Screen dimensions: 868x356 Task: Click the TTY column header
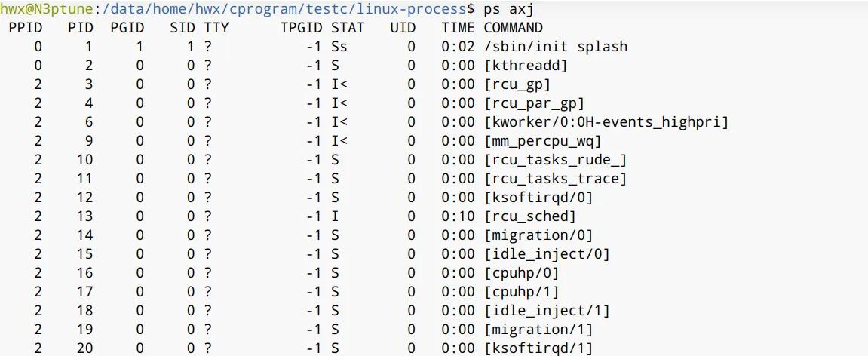tap(216, 28)
